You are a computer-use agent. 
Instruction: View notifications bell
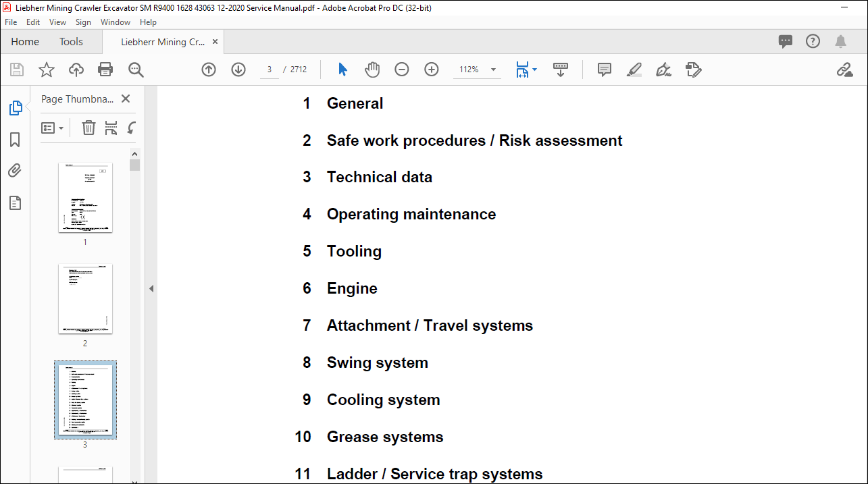(x=841, y=41)
